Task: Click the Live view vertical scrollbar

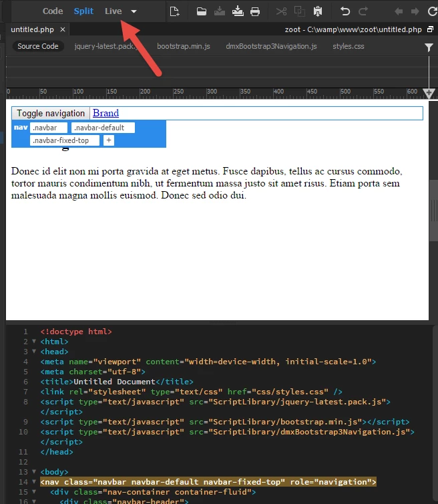Action: coord(433,211)
